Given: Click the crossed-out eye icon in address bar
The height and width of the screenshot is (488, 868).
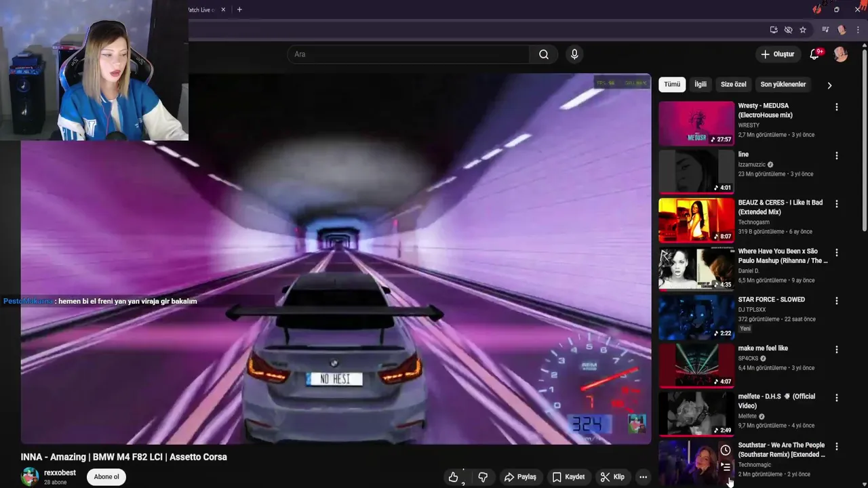Looking at the screenshot, I should (788, 30).
